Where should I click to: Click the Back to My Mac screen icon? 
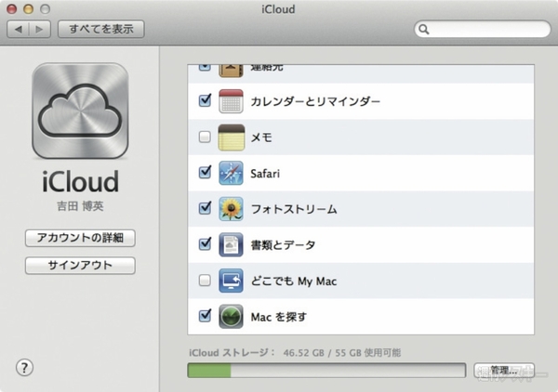point(231,281)
